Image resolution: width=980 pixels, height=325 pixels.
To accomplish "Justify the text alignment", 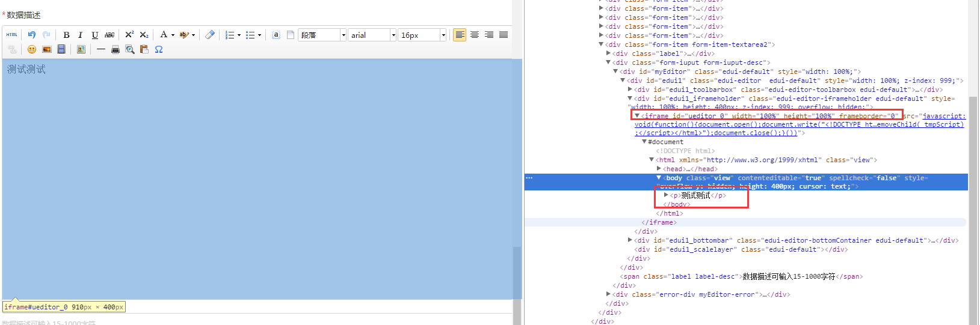I will point(504,35).
